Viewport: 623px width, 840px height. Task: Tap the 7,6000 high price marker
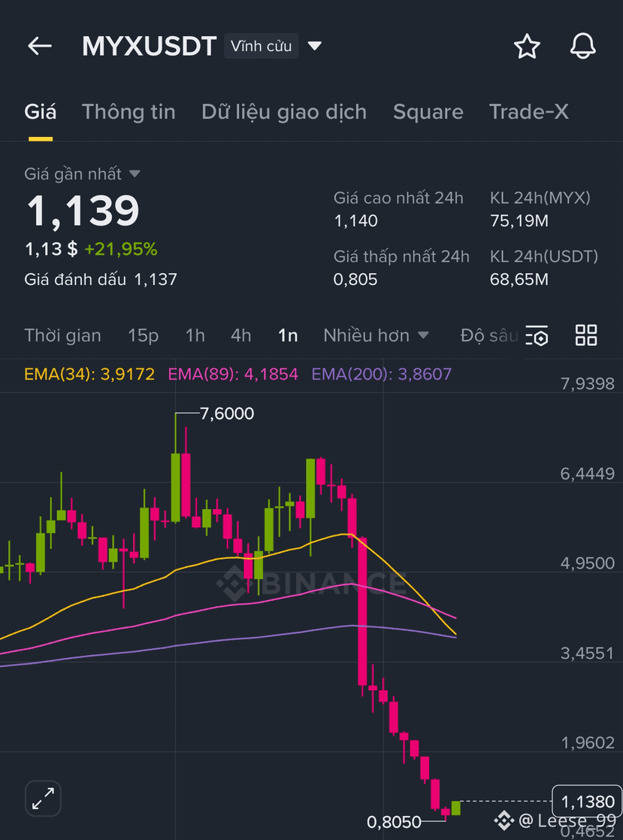coord(227,414)
